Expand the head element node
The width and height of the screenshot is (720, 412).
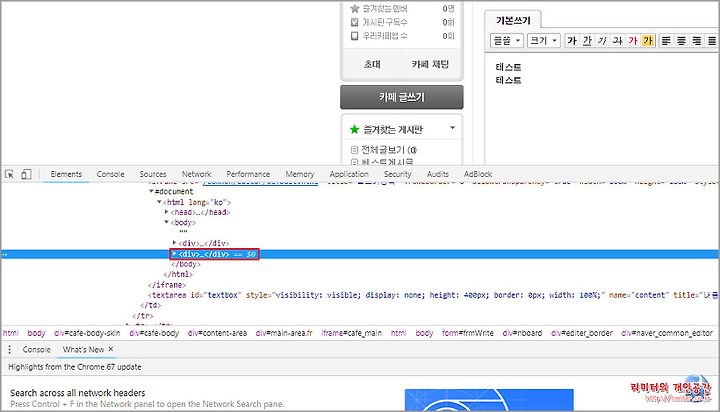click(167, 212)
